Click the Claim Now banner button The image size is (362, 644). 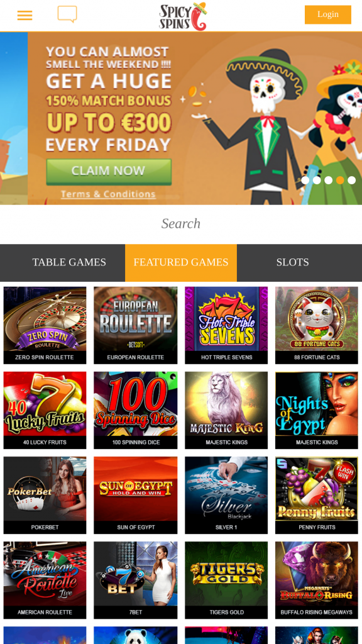click(109, 171)
